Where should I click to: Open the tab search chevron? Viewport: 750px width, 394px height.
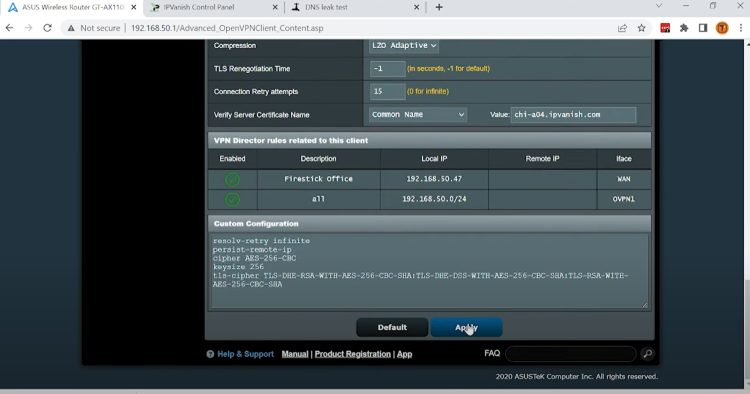tap(659, 6)
